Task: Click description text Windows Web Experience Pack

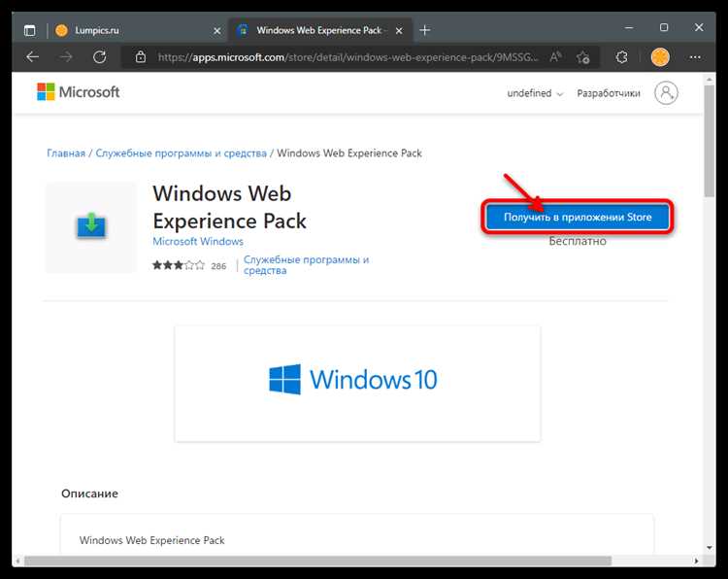Action: click(151, 540)
